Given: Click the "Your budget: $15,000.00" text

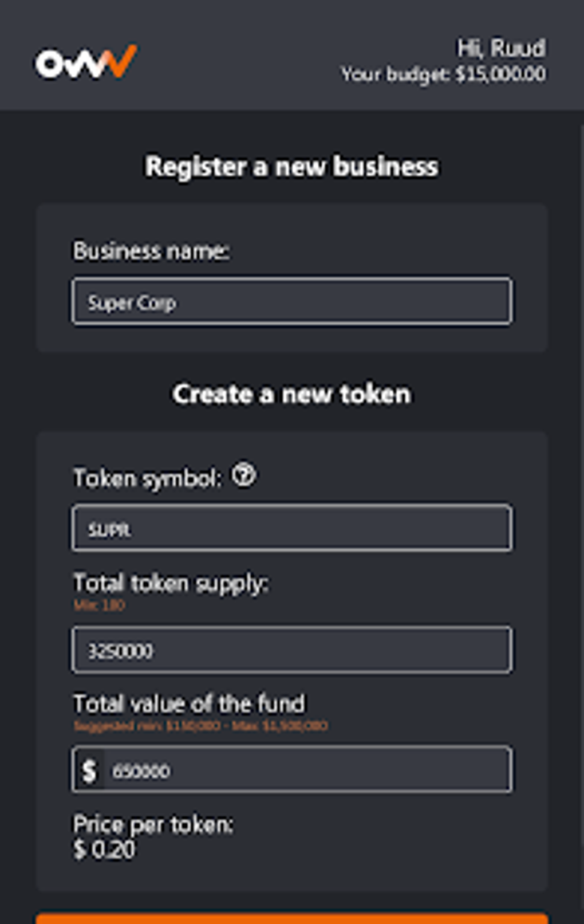Looking at the screenshot, I should pos(443,74).
